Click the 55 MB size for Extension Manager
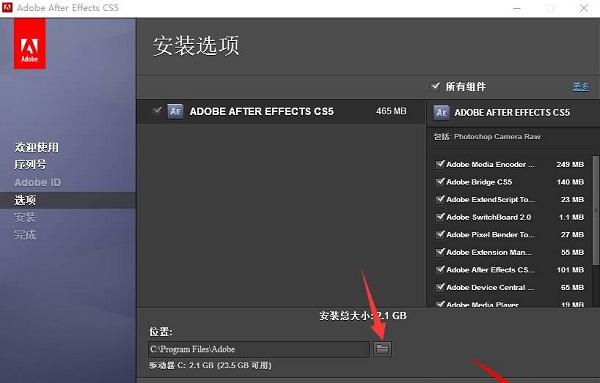 [572, 252]
